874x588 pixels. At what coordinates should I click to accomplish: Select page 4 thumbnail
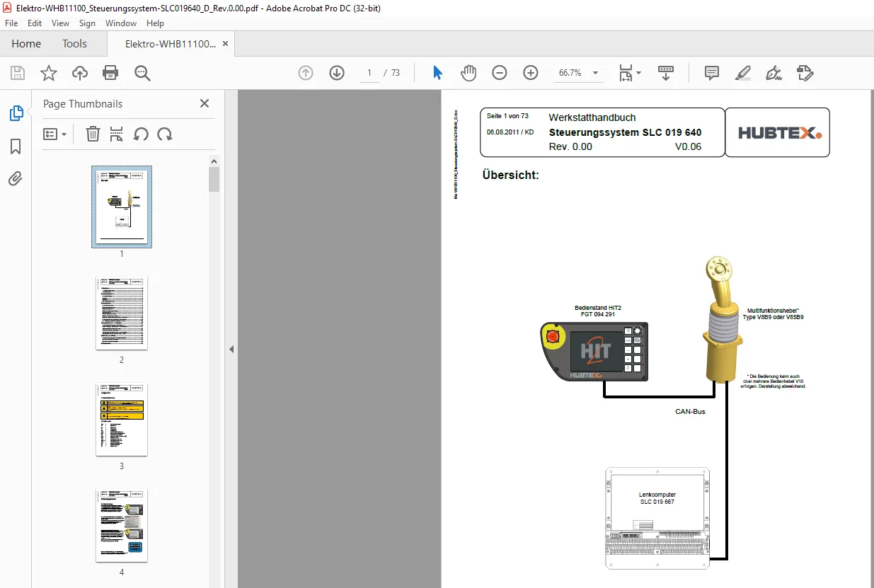coord(122,526)
